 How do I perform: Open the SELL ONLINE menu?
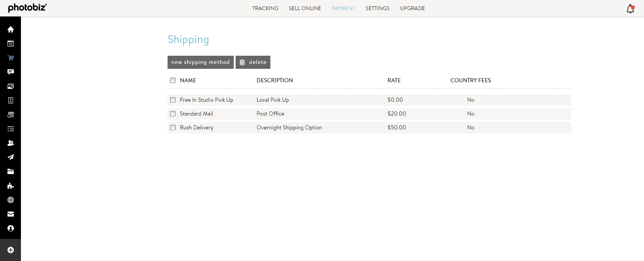click(305, 8)
